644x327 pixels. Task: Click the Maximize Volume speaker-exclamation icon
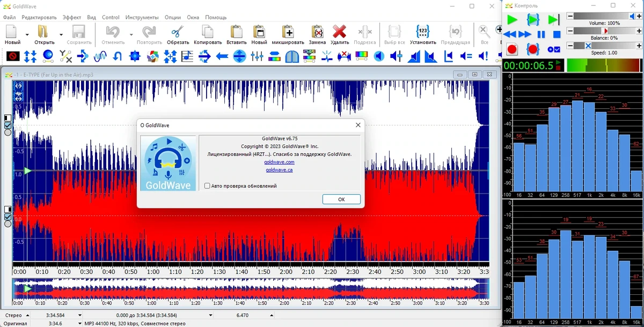(483, 55)
